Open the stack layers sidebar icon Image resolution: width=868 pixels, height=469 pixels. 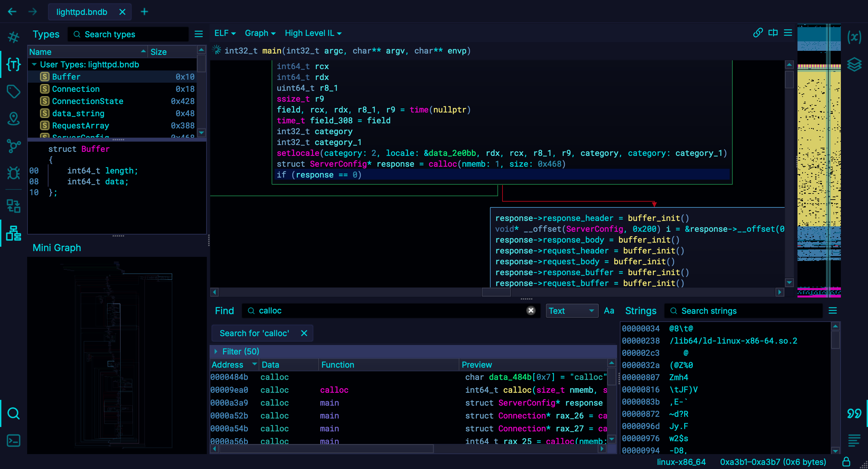point(854,64)
